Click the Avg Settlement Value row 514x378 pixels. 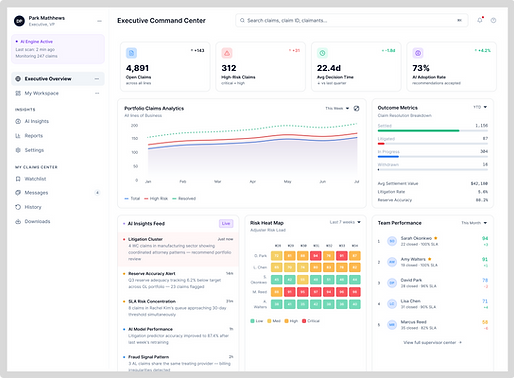433,183
